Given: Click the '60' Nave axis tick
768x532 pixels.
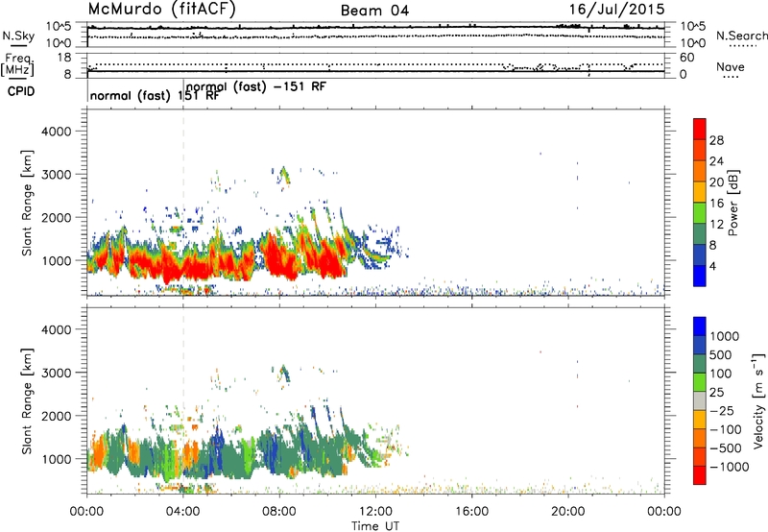Looking at the screenshot, I should (687, 58).
